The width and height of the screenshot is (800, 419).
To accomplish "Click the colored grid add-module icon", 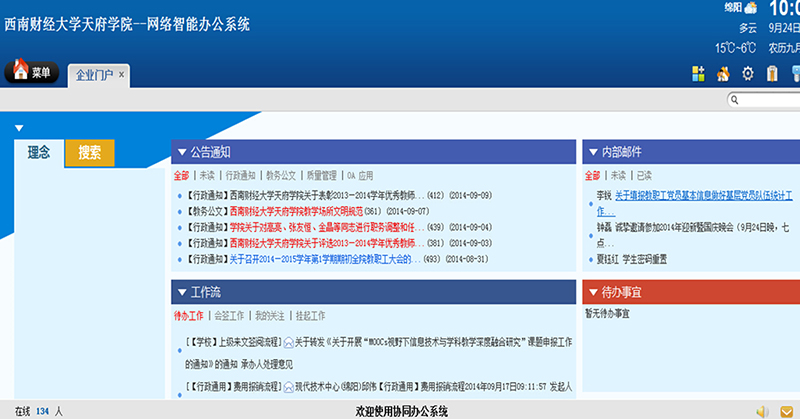I will [x=698, y=73].
